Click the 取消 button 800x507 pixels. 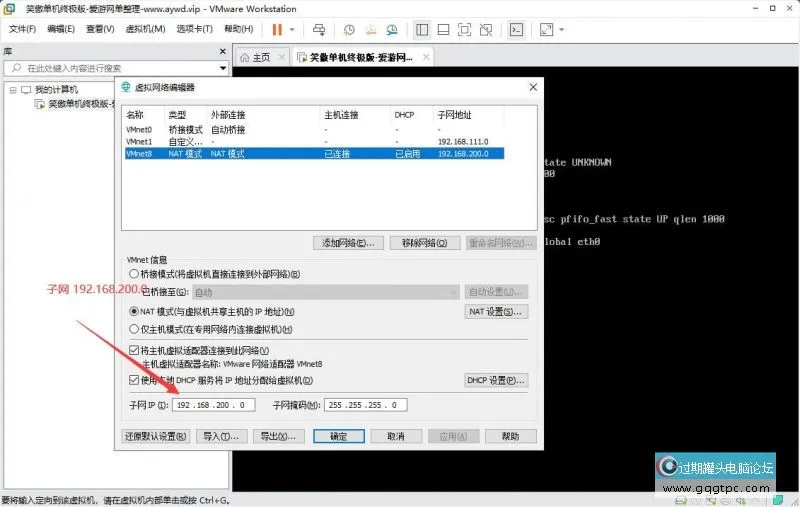396,437
